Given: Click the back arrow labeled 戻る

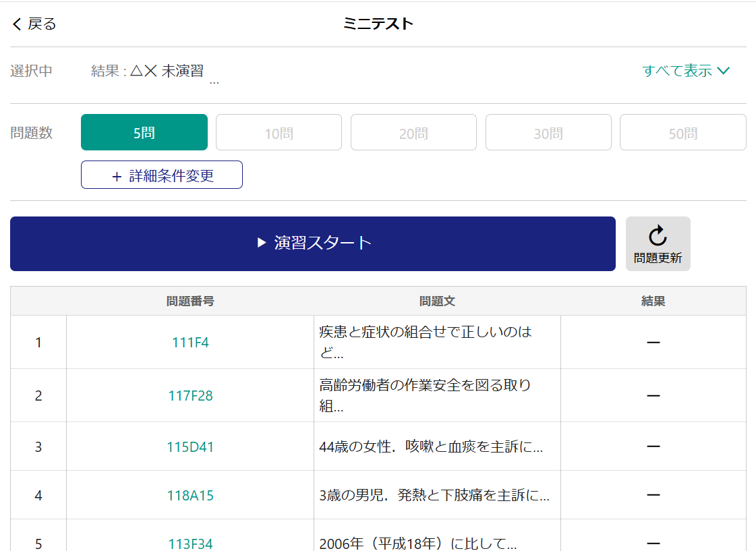Looking at the screenshot, I should point(34,24).
